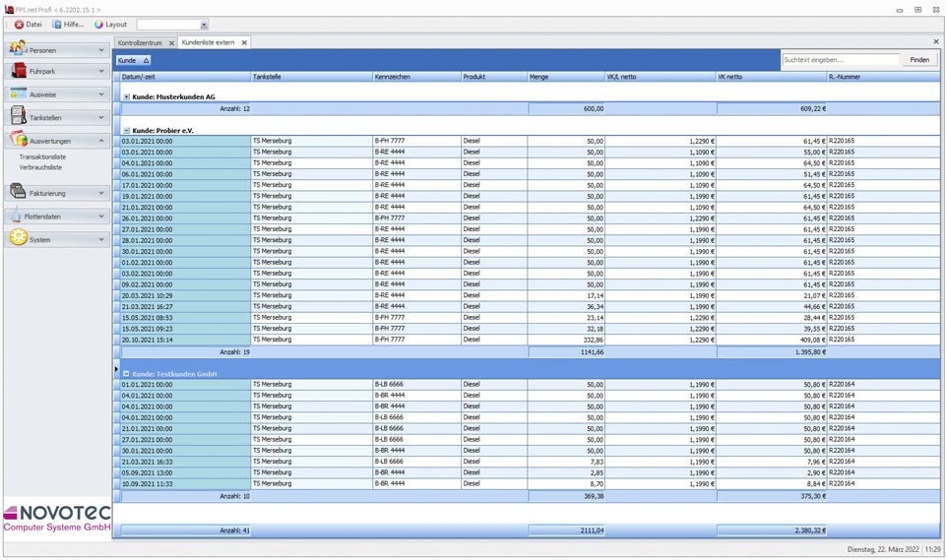
Task: Close the Kundenliste extern tab
Action: click(x=244, y=43)
